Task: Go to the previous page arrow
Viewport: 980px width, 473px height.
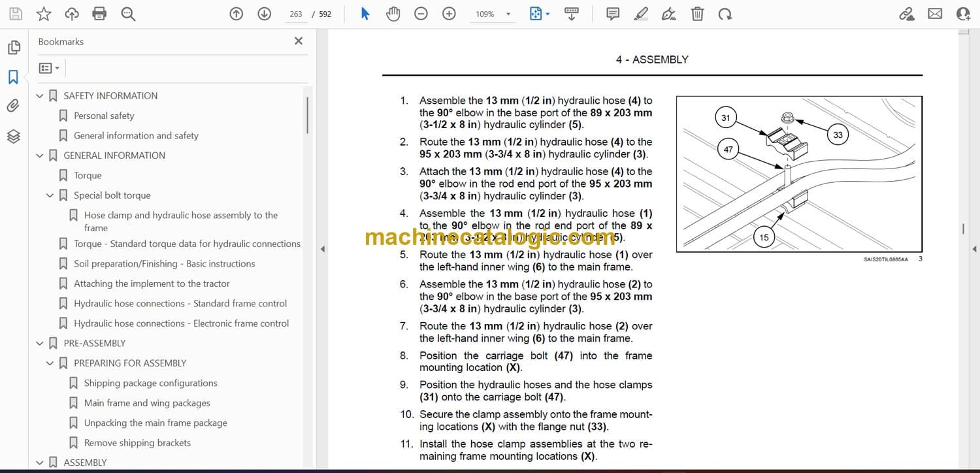Action: [237, 14]
